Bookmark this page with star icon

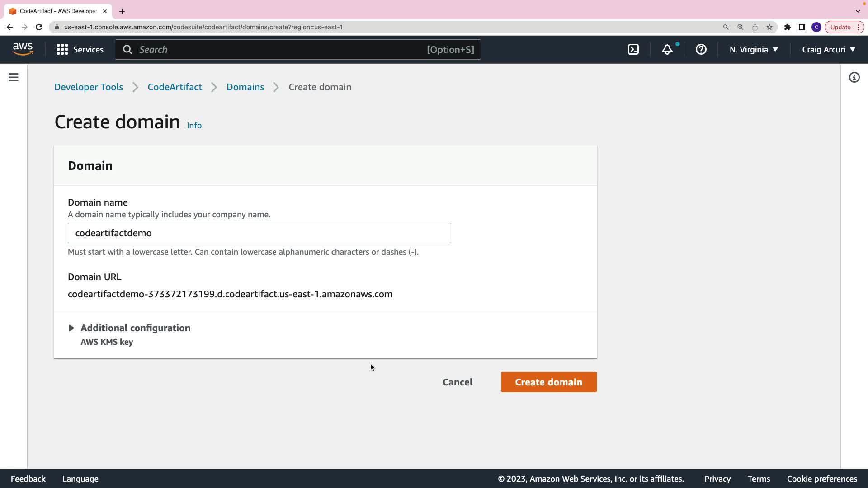pyautogui.click(x=769, y=27)
